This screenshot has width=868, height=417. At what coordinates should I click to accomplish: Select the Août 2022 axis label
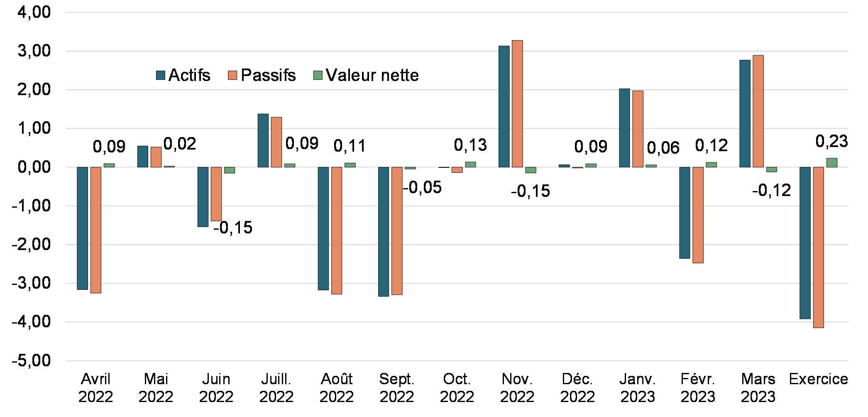(337, 388)
